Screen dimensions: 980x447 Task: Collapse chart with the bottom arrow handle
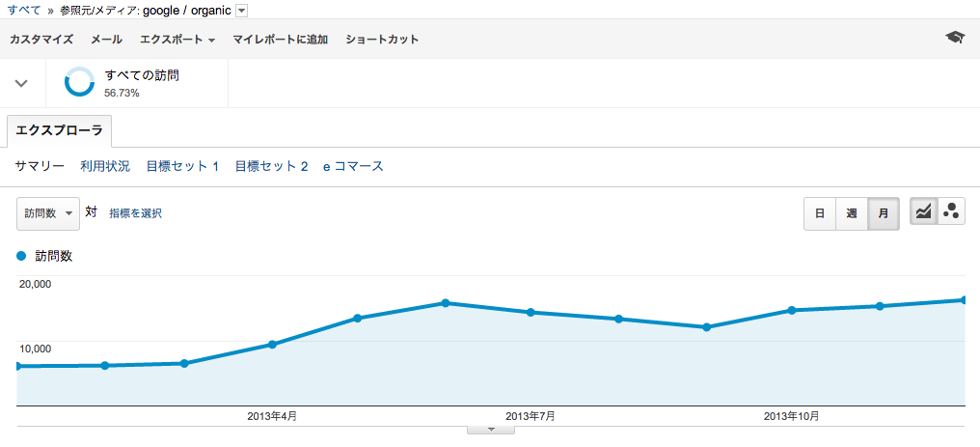tap(491, 430)
